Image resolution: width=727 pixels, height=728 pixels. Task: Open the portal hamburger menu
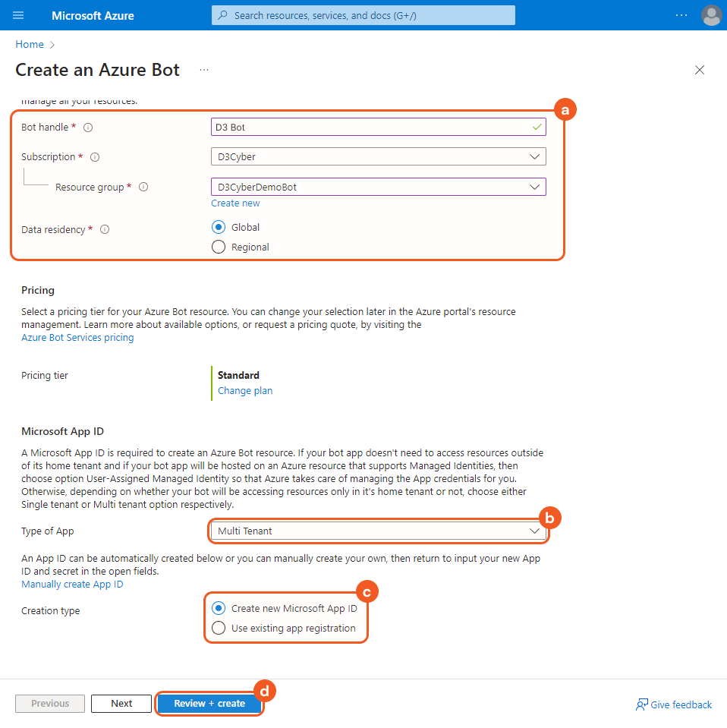(x=17, y=15)
